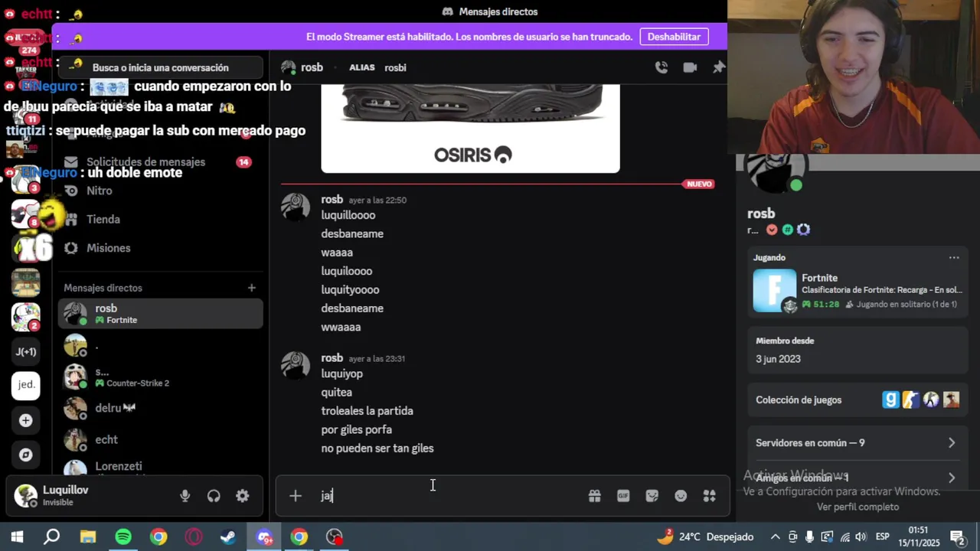
Task: Open the gift Nitro icon in message bar
Action: coord(594,496)
